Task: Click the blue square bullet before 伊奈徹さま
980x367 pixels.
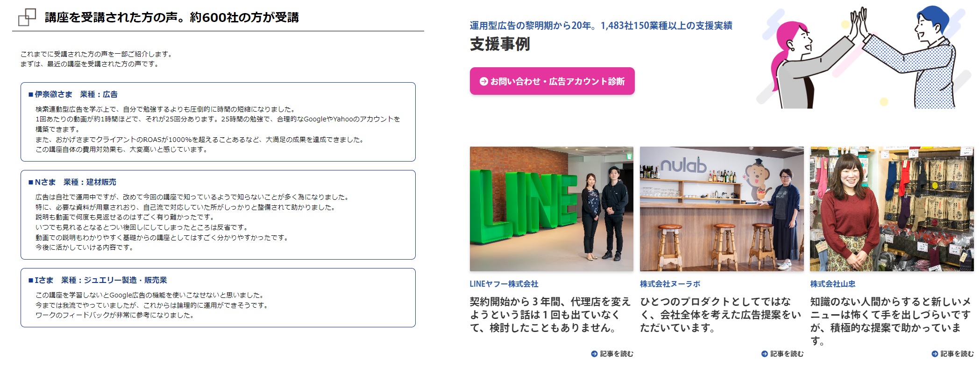Action: 31,95
